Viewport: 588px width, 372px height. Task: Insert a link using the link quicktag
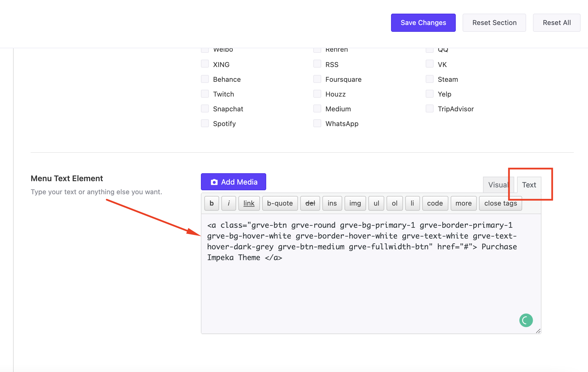[249, 203]
